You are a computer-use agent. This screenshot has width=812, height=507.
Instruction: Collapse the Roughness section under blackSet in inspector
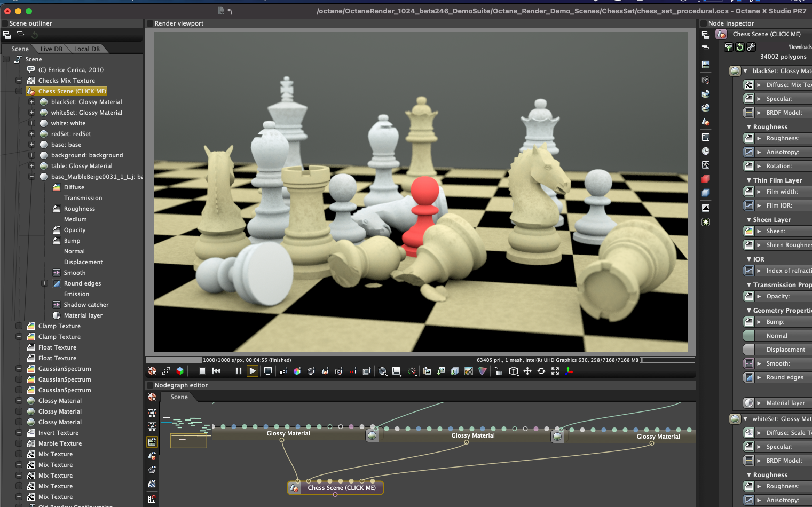[x=749, y=127]
